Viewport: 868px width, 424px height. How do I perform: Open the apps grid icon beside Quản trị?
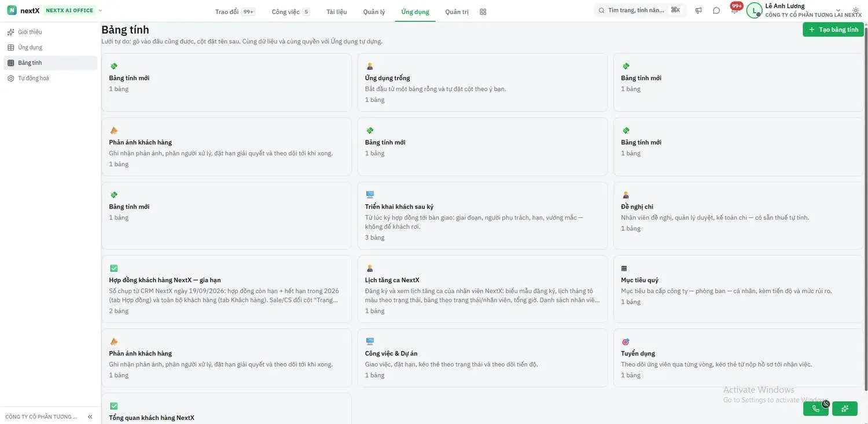click(483, 12)
